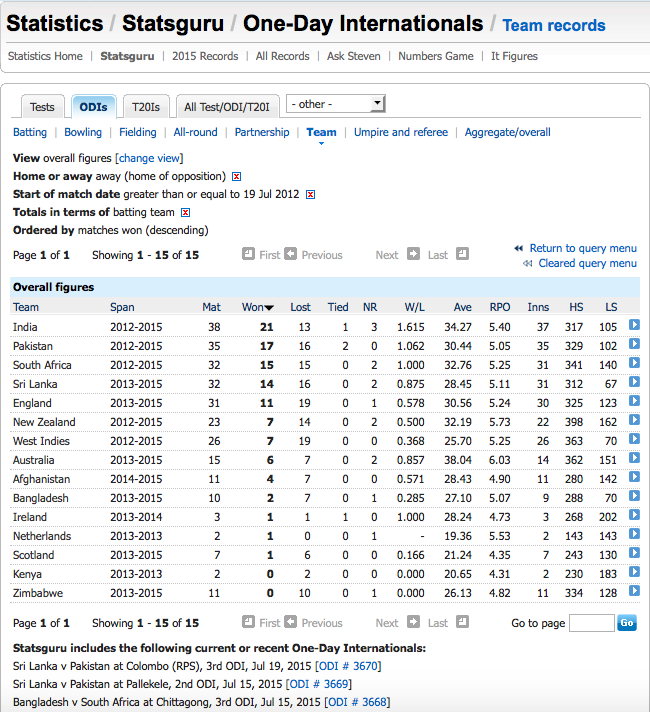Open Sri Lanka row details arrow icon
This screenshot has width=650, height=712.
pyautogui.click(x=634, y=382)
